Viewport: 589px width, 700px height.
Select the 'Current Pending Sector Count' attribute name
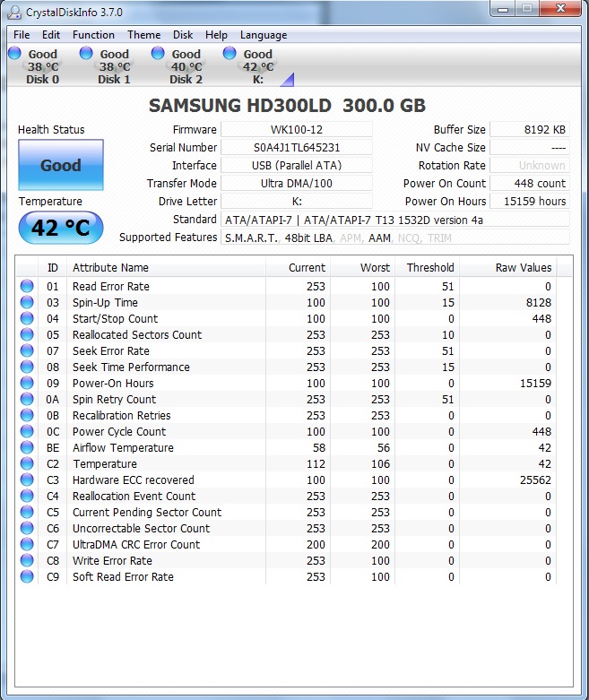pos(147,512)
